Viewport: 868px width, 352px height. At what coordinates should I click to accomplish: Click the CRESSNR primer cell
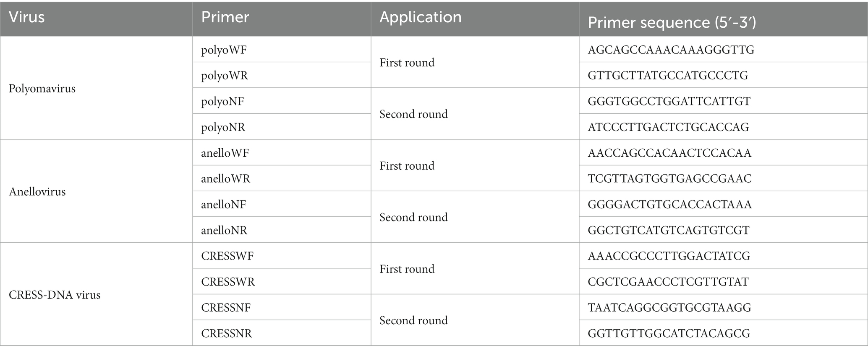point(282,333)
